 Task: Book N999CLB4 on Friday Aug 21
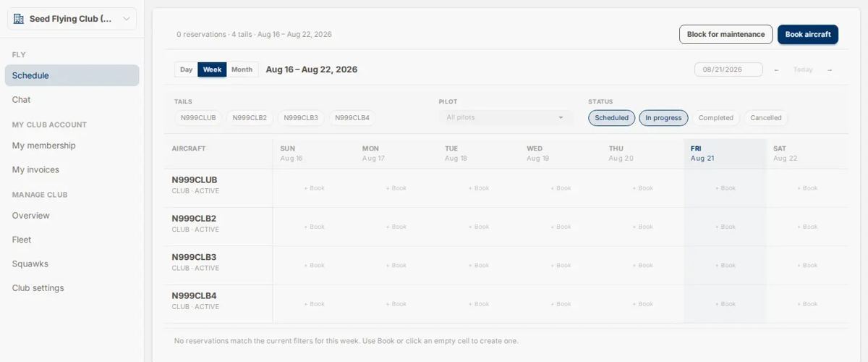pos(726,304)
